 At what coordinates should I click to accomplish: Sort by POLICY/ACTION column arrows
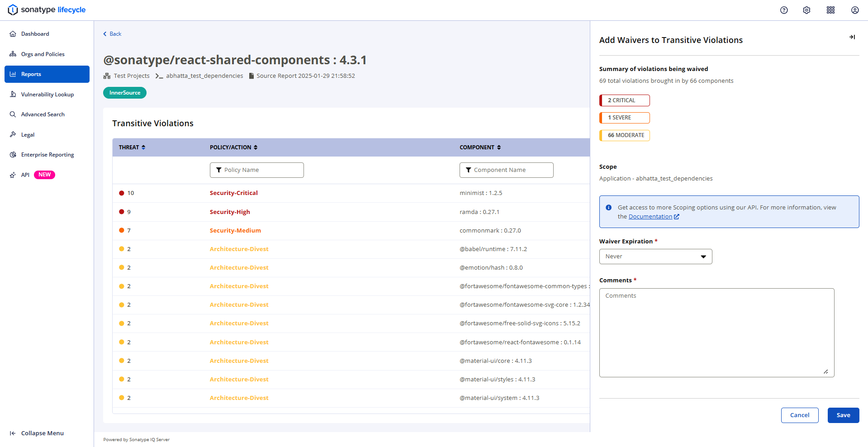pyautogui.click(x=256, y=147)
